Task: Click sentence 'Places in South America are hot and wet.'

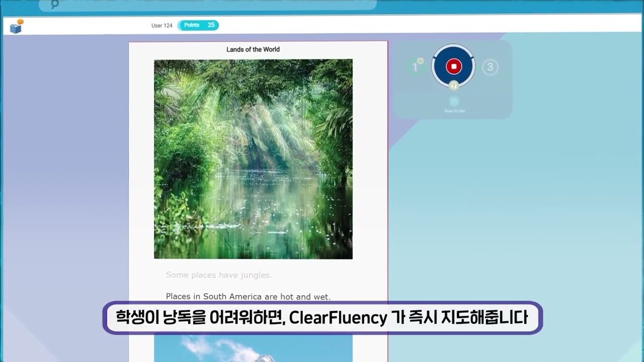Action: click(x=248, y=297)
